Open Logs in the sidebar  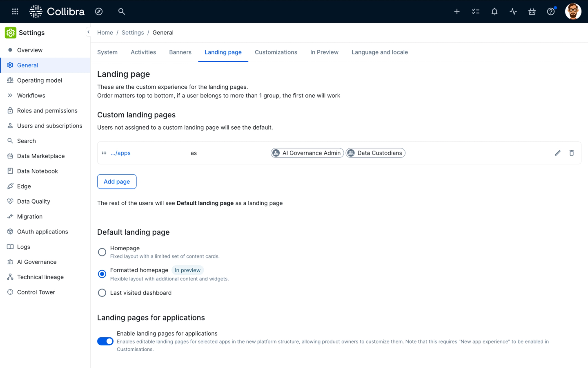(45, 247)
